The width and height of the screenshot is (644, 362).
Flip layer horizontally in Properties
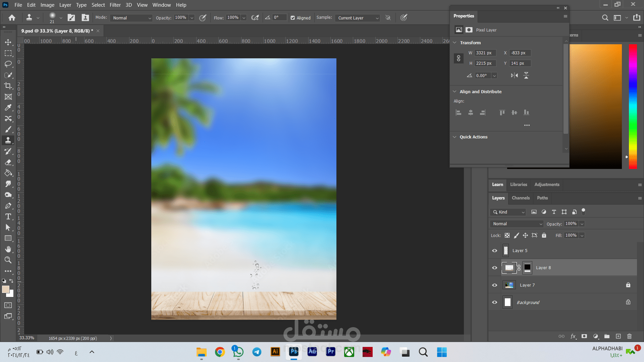pos(514,75)
